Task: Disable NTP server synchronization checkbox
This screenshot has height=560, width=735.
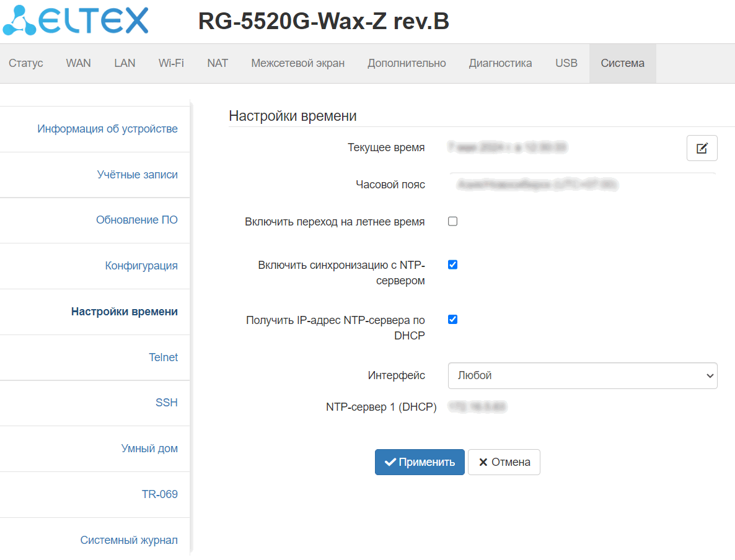Action: (x=453, y=265)
